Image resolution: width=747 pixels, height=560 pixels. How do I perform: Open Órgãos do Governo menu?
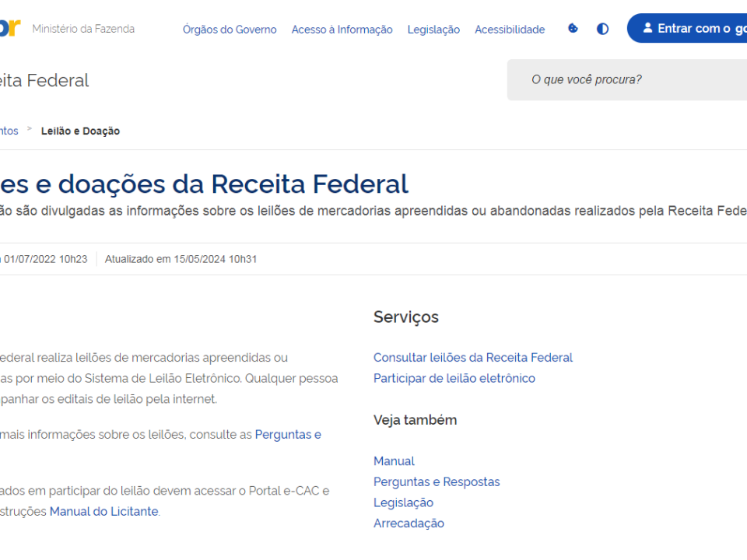click(230, 30)
